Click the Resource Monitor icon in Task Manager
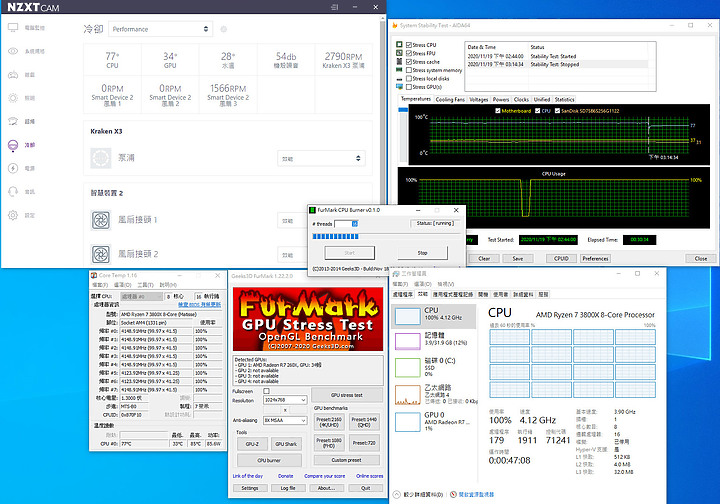720x504 pixels. (x=453, y=494)
